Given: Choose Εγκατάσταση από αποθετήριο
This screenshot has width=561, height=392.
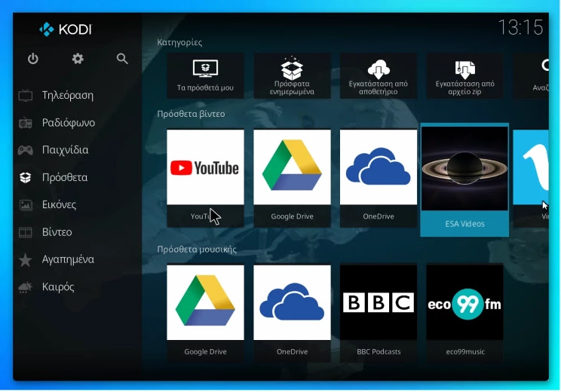Looking at the screenshot, I should click(x=379, y=76).
